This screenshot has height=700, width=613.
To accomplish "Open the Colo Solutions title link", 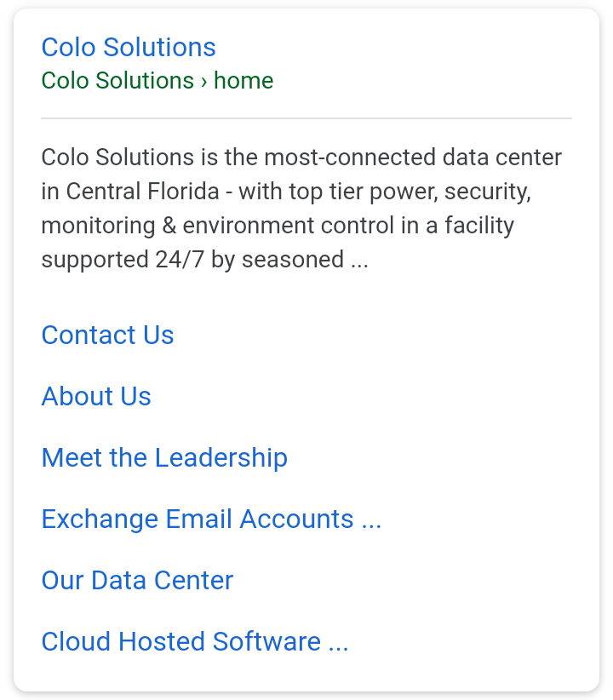I will point(129,47).
